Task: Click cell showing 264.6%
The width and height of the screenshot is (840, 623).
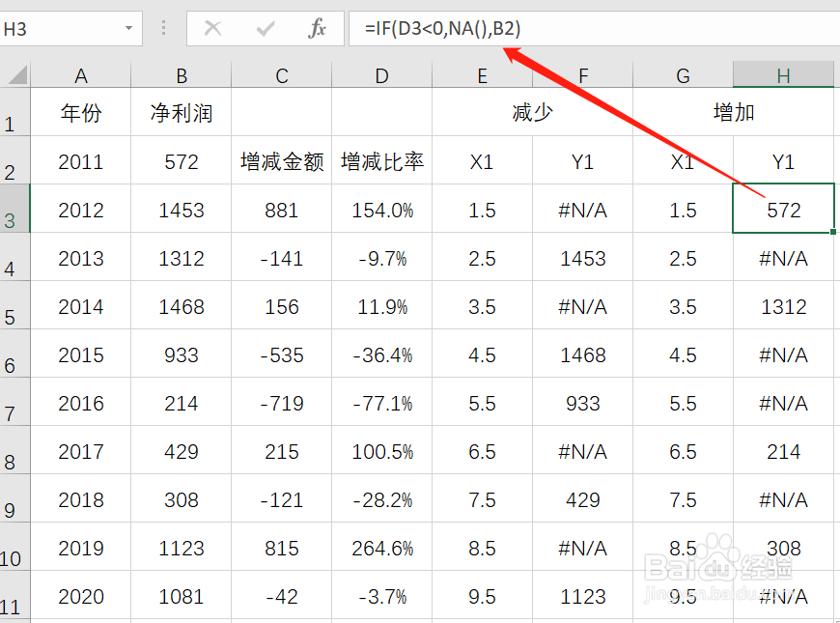Action: tap(382, 548)
